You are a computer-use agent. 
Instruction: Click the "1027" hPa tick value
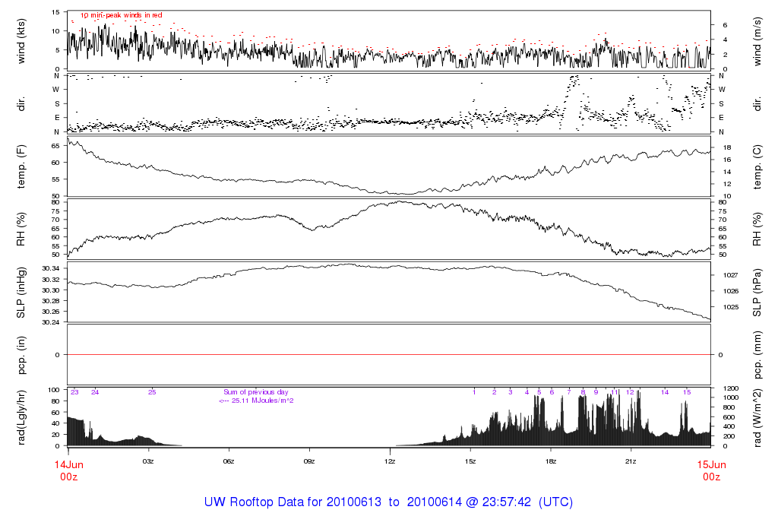click(x=731, y=275)
